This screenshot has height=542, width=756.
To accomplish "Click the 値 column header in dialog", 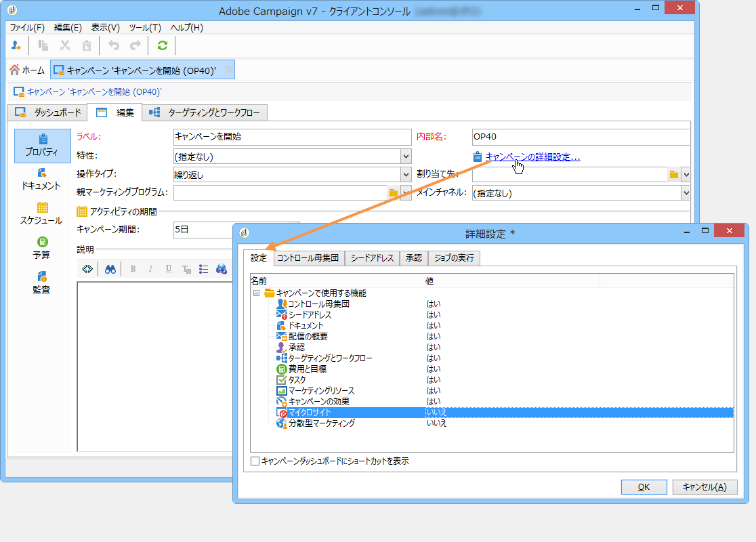I will coord(512,281).
